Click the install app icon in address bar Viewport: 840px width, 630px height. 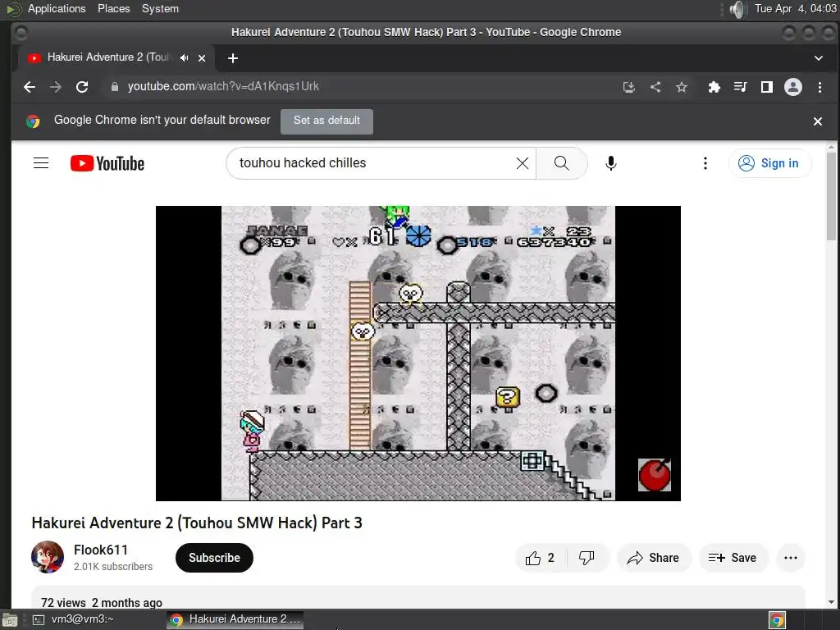click(629, 87)
